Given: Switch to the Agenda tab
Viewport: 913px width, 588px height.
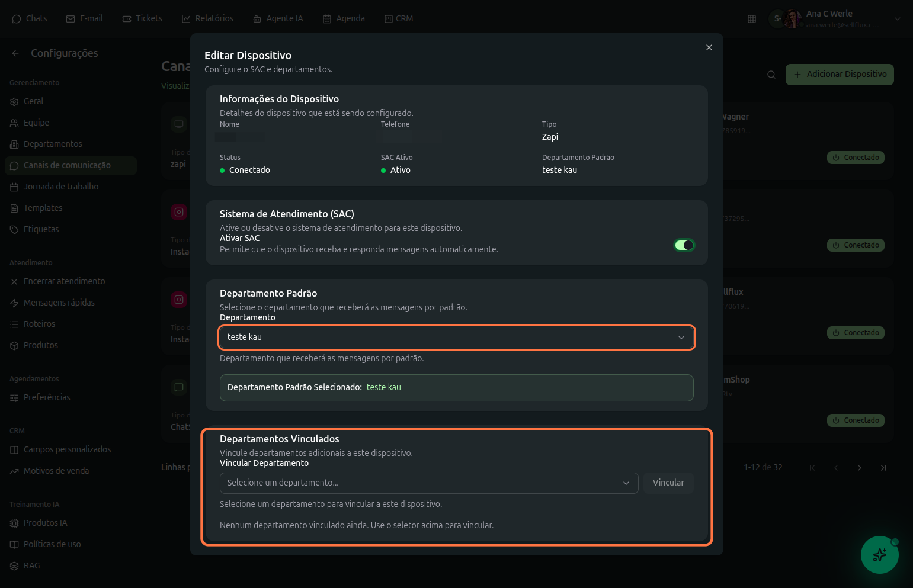Looking at the screenshot, I should tap(344, 19).
